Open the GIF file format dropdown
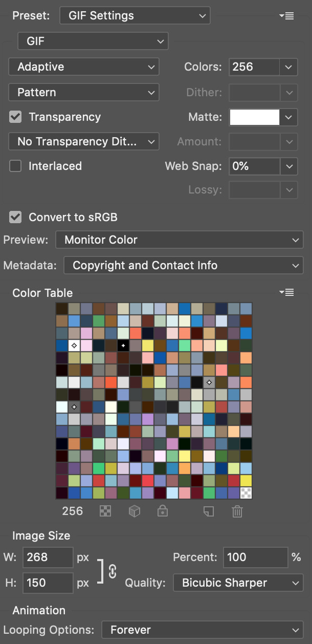Screen dimensions: 312x644 [x=93, y=41]
